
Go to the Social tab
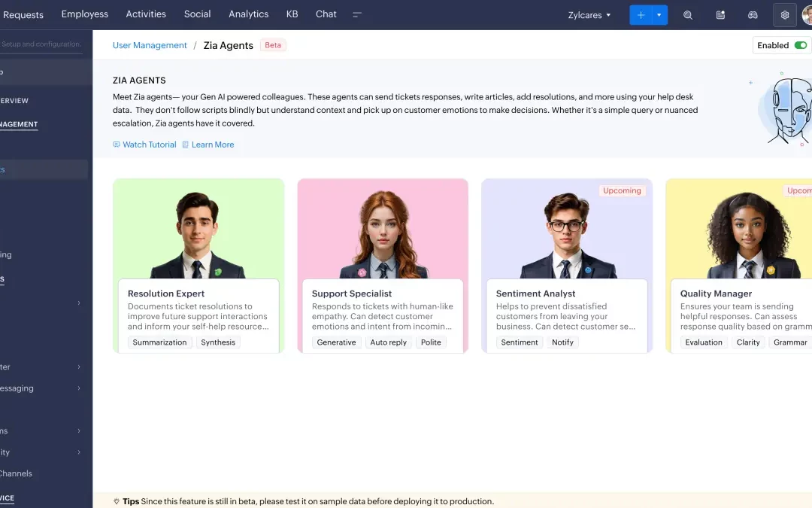coord(197,14)
